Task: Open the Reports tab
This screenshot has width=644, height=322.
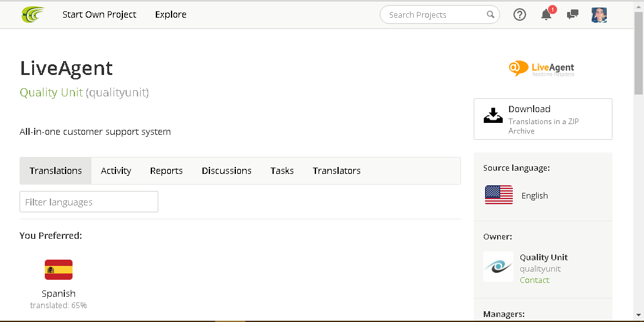Action: pos(167,171)
